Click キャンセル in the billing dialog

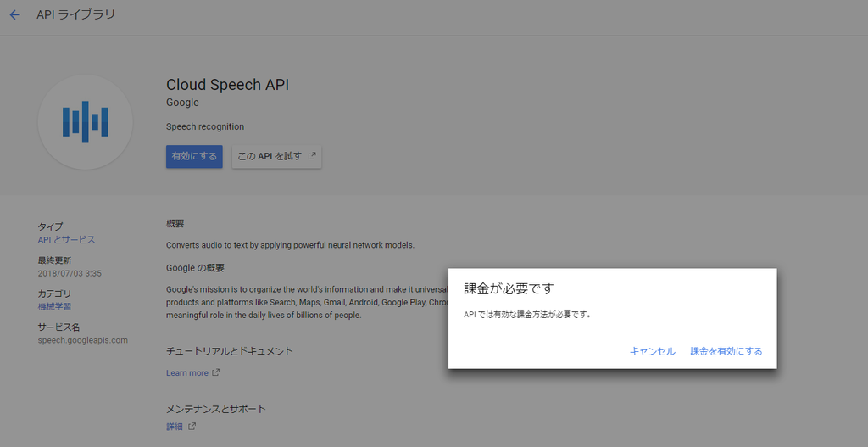tap(652, 351)
